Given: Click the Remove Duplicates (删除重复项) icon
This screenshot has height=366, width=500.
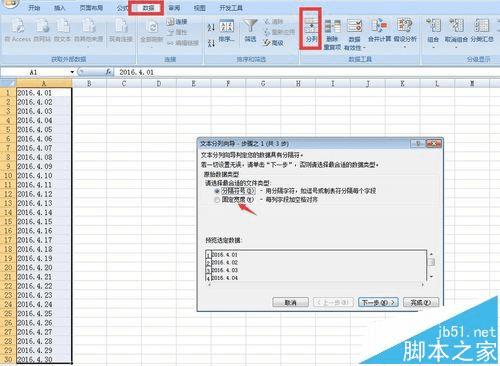Looking at the screenshot, I should coord(333,26).
